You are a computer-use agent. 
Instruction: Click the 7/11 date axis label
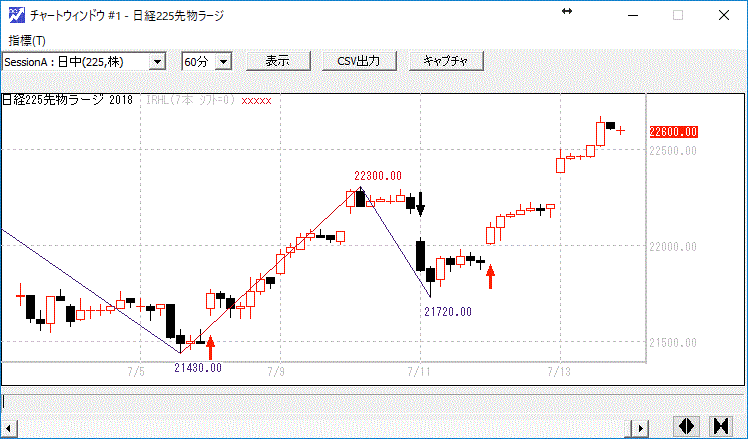tap(420, 372)
